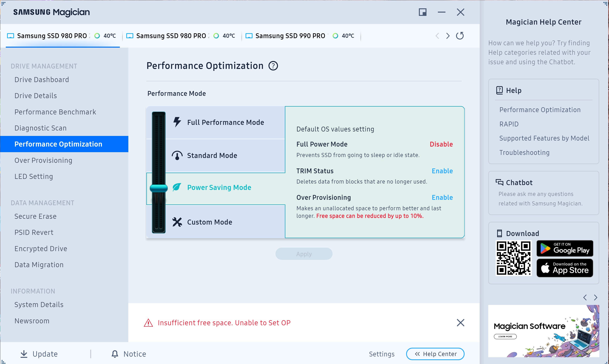Click the Full Performance Mode lightning icon
The height and width of the screenshot is (364, 609).
(x=177, y=122)
